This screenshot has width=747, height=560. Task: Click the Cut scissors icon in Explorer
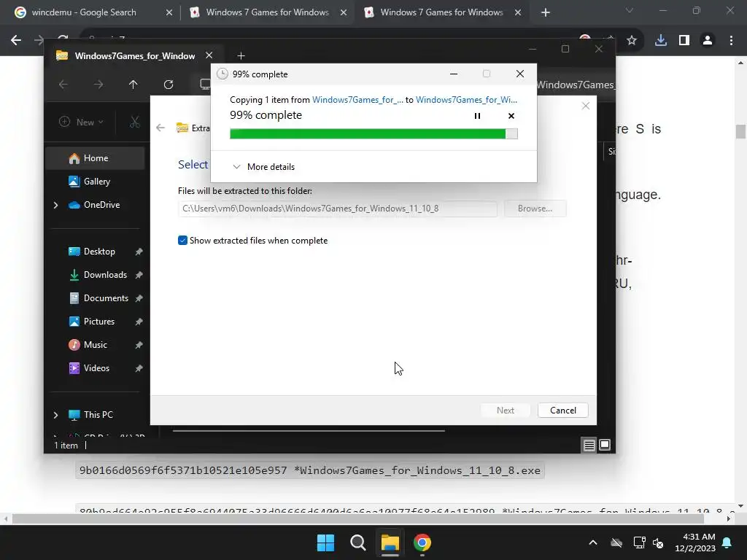coord(135,122)
